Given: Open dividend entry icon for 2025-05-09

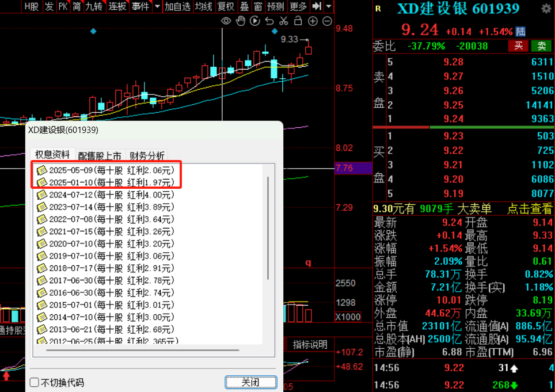Looking at the screenshot, I should point(42,170).
